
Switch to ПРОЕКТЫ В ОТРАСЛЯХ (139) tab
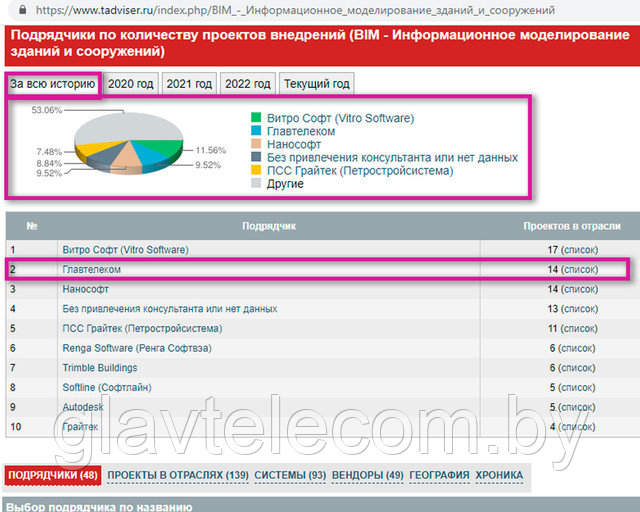click(x=178, y=475)
